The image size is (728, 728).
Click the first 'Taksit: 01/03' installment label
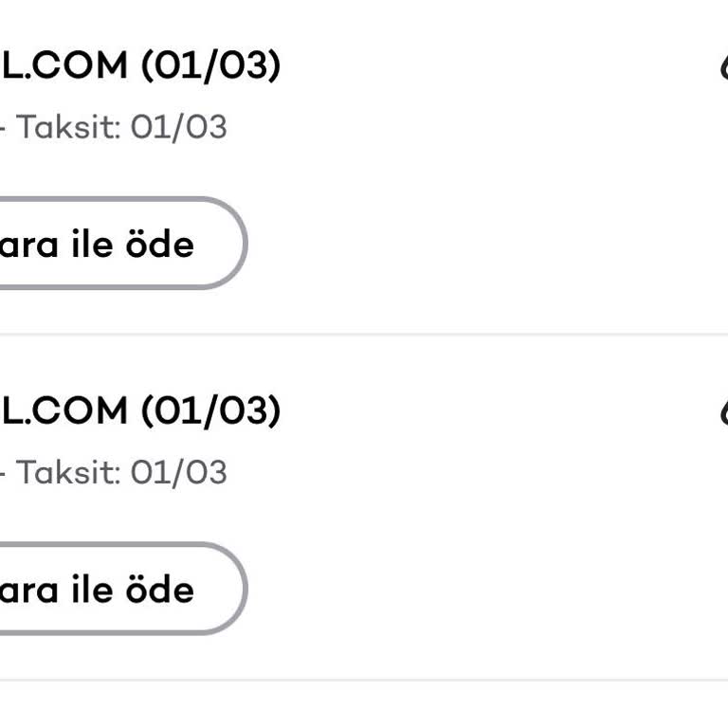click(121, 127)
